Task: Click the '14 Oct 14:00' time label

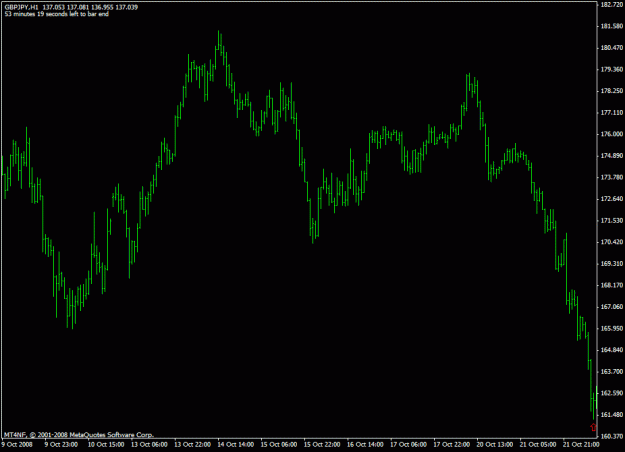Action: click(x=236, y=444)
